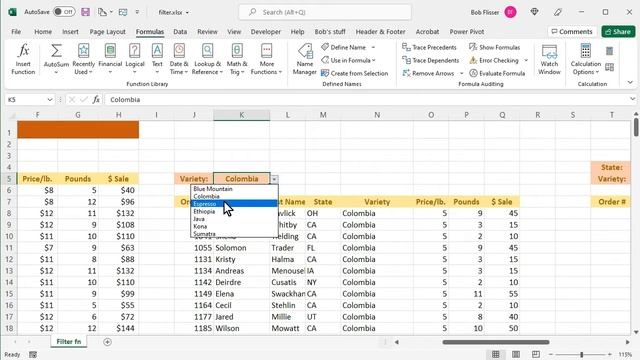This screenshot has height=360, width=640.
Task: Open the Developer tab
Action: pos(266,31)
